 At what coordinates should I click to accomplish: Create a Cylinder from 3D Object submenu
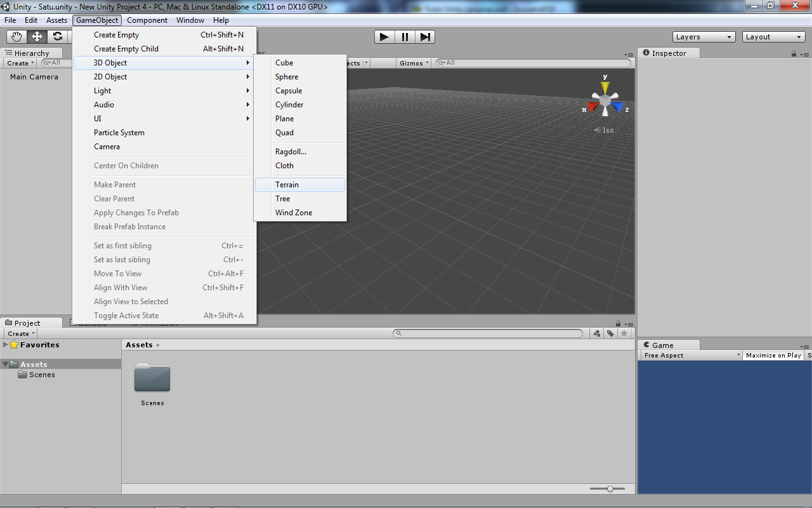pyautogui.click(x=300, y=105)
